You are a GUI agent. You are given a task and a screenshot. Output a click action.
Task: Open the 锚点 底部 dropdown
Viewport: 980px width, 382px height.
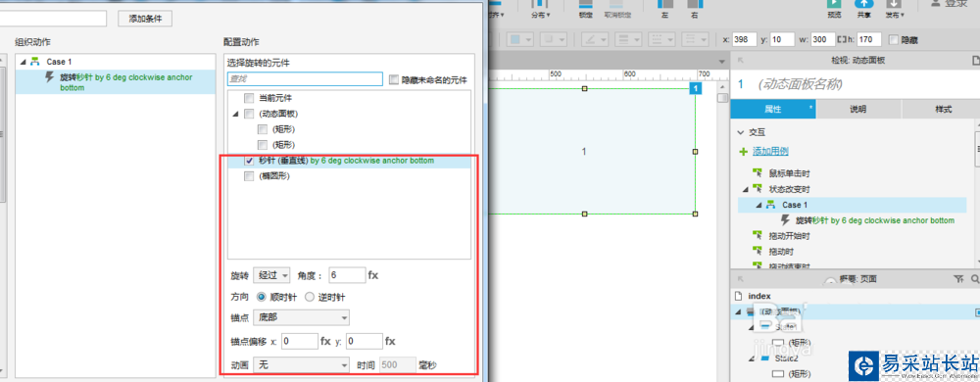point(301,317)
